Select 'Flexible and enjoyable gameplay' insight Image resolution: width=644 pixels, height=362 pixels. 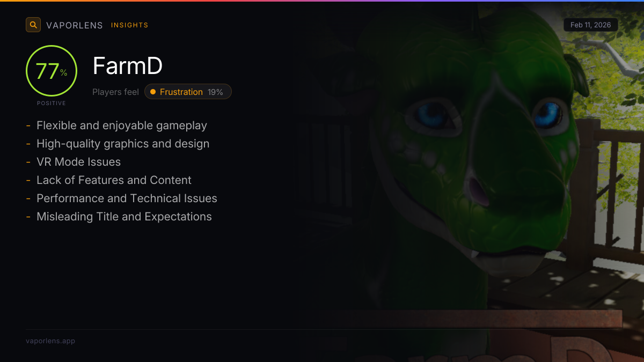coord(122,125)
